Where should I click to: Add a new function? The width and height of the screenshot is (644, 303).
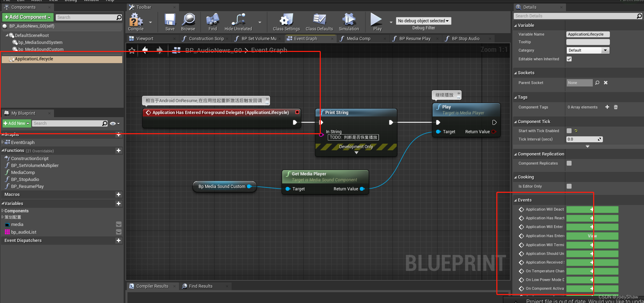point(118,151)
